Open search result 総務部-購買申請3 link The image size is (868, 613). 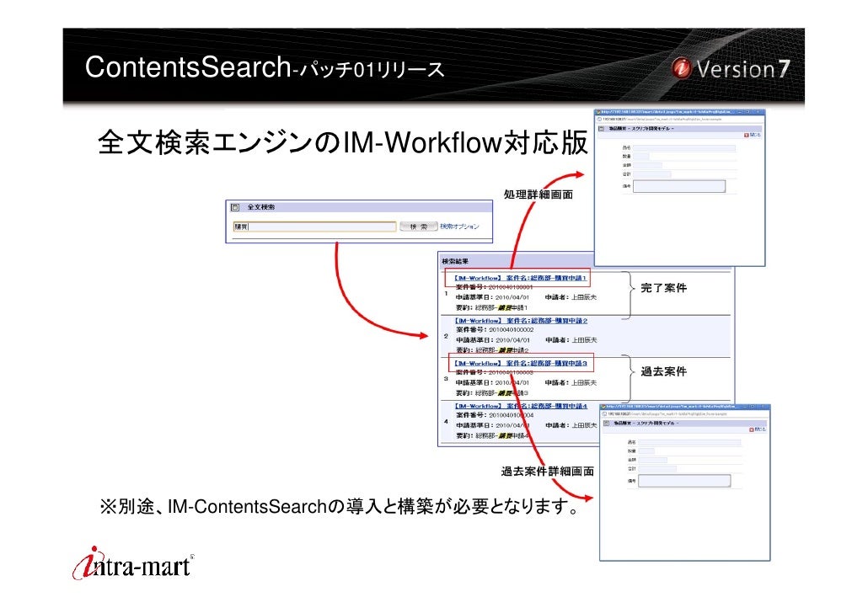520,363
